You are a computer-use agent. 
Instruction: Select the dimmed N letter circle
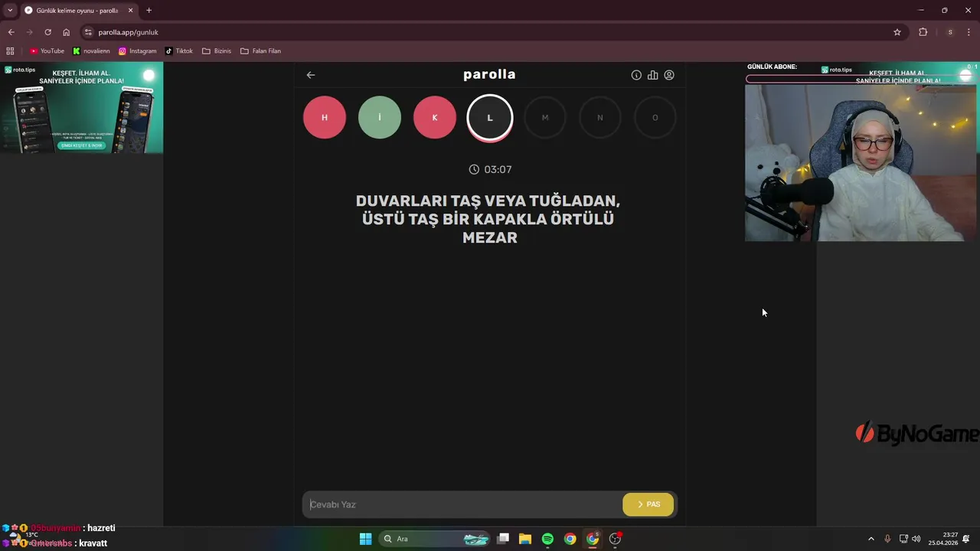click(x=600, y=118)
